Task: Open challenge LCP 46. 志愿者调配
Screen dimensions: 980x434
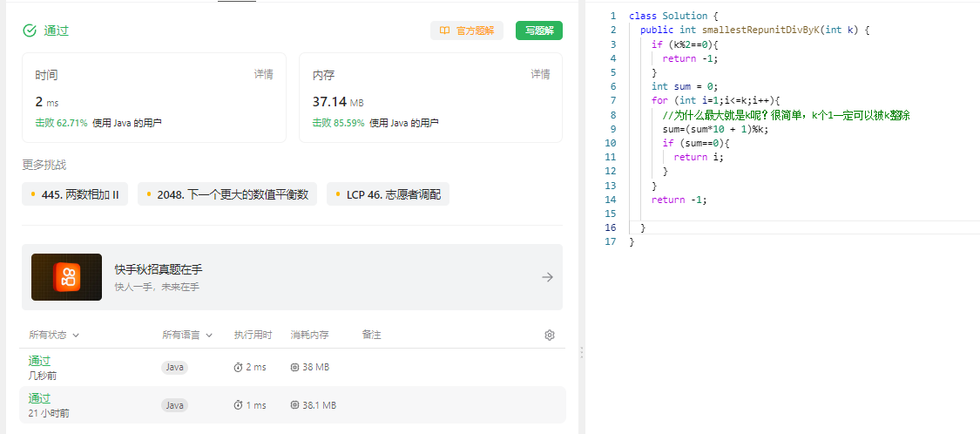Action: 389,194
